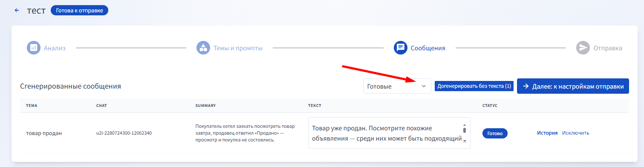Click the back arrow next to тест

coord(17,10)
